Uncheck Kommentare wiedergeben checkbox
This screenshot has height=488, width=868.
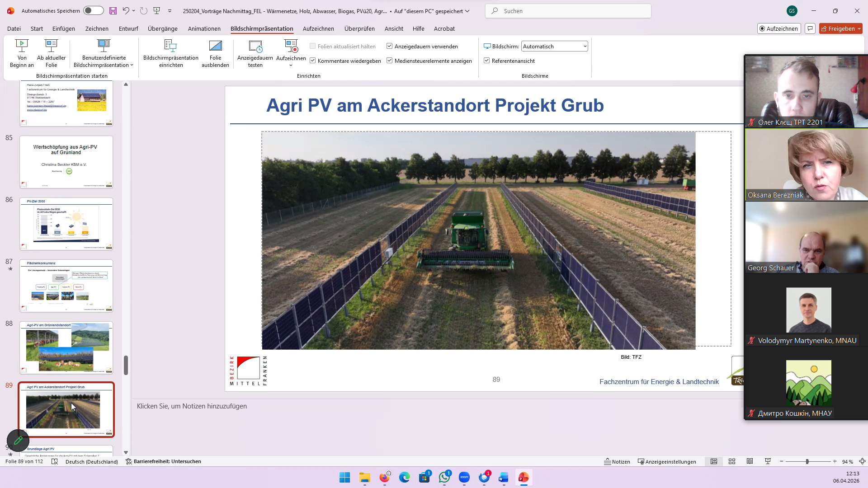pyautogui.click(x=312, y=61)
